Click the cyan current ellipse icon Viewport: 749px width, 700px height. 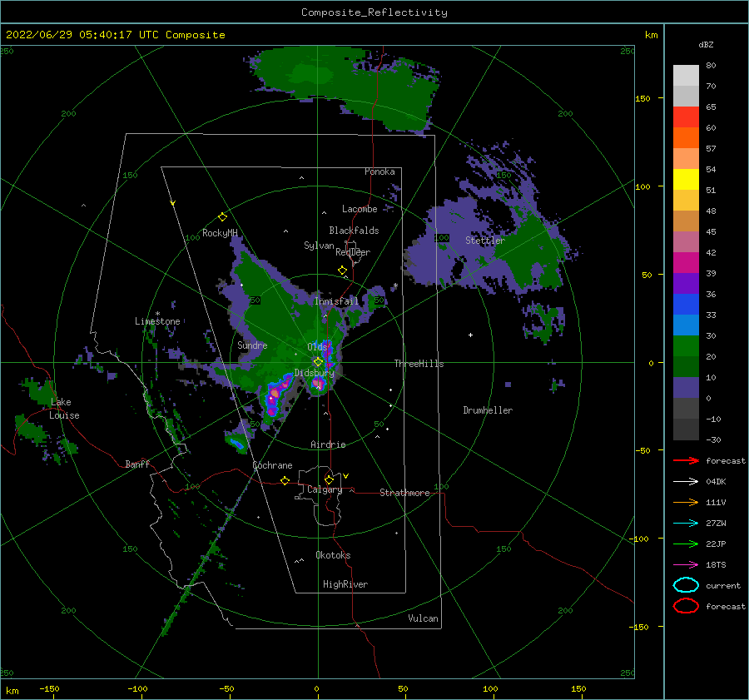coord(686,585)
